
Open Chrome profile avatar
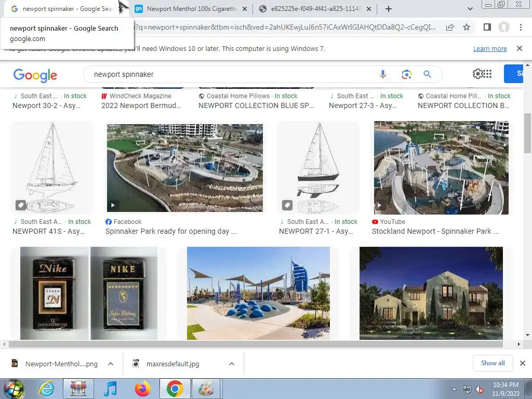pyautogui.click(x=504, y=27)
